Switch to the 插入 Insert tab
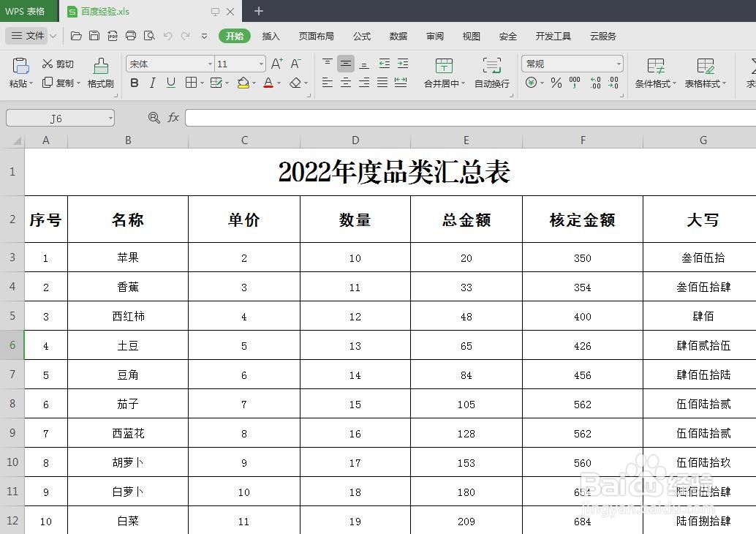 coord(271,36)
